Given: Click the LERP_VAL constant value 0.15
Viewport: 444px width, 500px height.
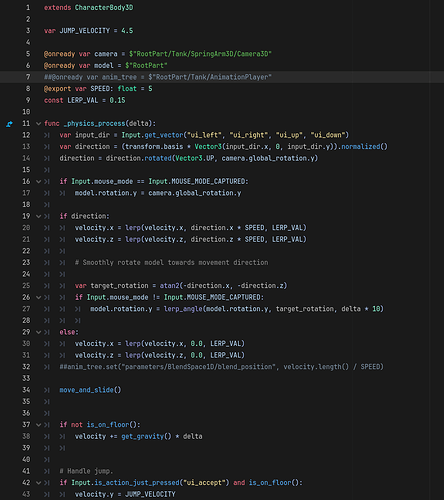Looking at the screenshot, I should click(x=117, y=100).
